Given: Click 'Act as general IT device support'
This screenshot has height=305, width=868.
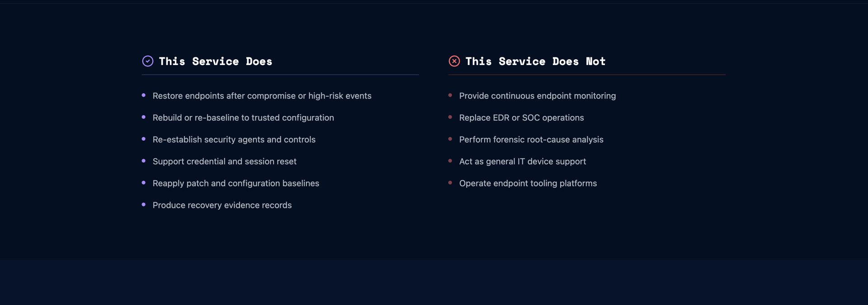Looking at the screenshot, I should click(x=522, y=161).
